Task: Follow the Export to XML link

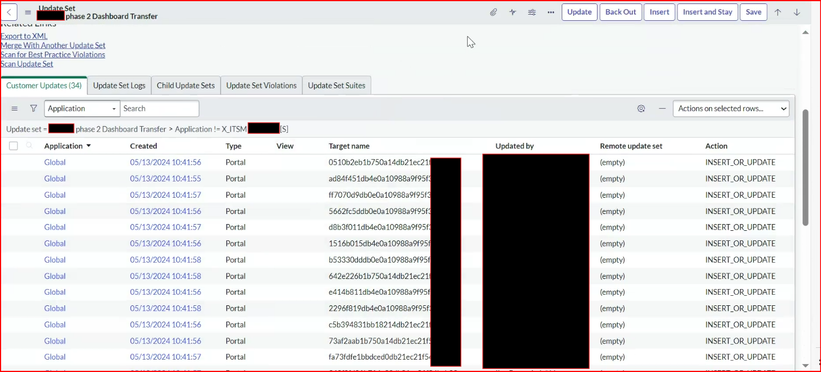Action: click(24, 36)
